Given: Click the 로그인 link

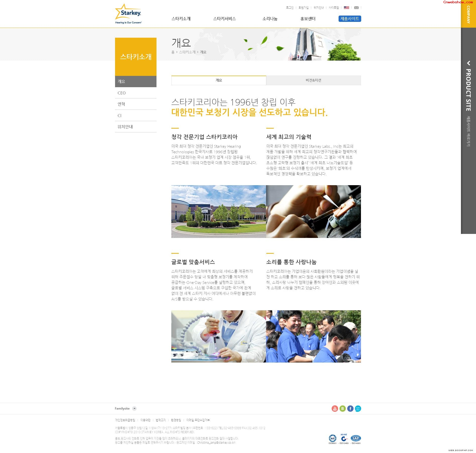Looking at the screenshot, I should coord(290,8).
